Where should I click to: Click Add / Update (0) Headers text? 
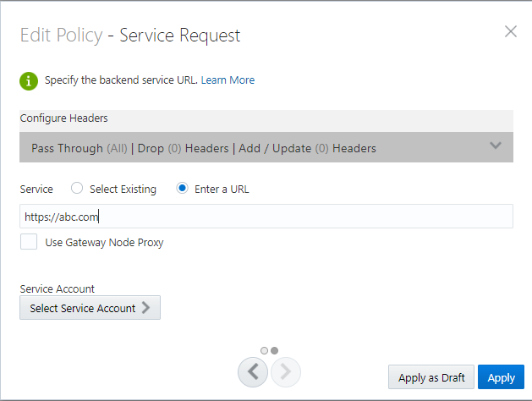tap(308, 148)
